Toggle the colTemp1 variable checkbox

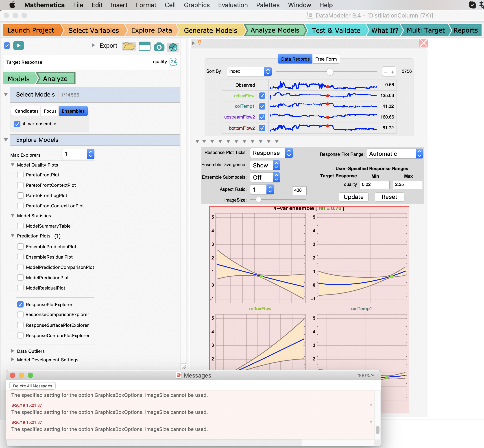pyautogui.click(x=262, y=106)
